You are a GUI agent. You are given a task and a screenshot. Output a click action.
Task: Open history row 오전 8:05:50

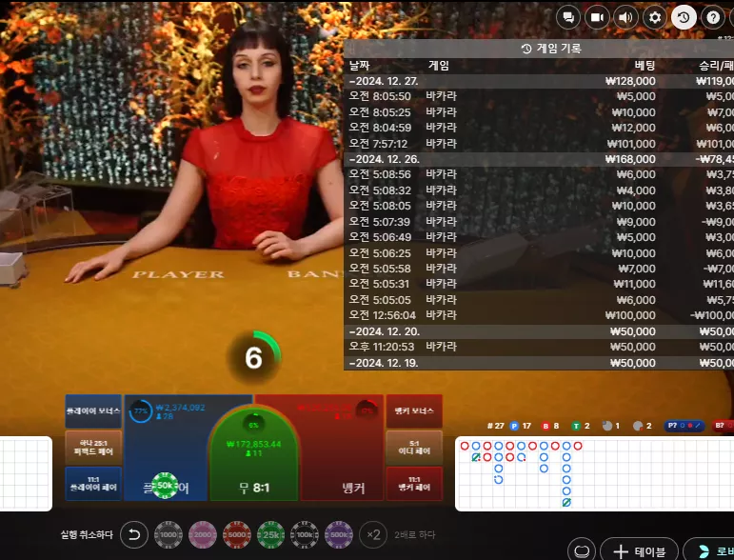pos(539,96)
